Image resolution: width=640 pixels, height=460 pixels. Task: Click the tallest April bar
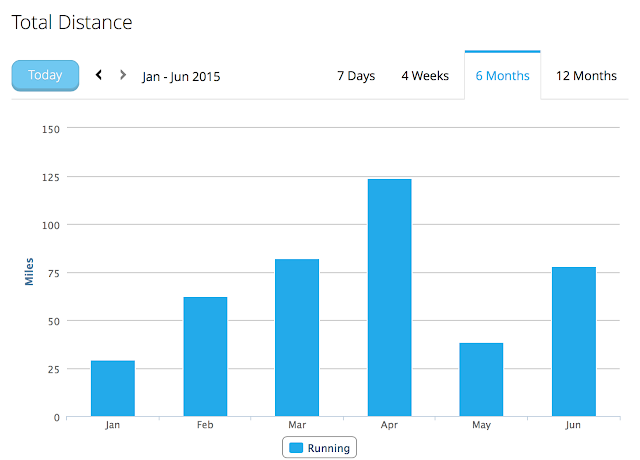tap(389, 298)
